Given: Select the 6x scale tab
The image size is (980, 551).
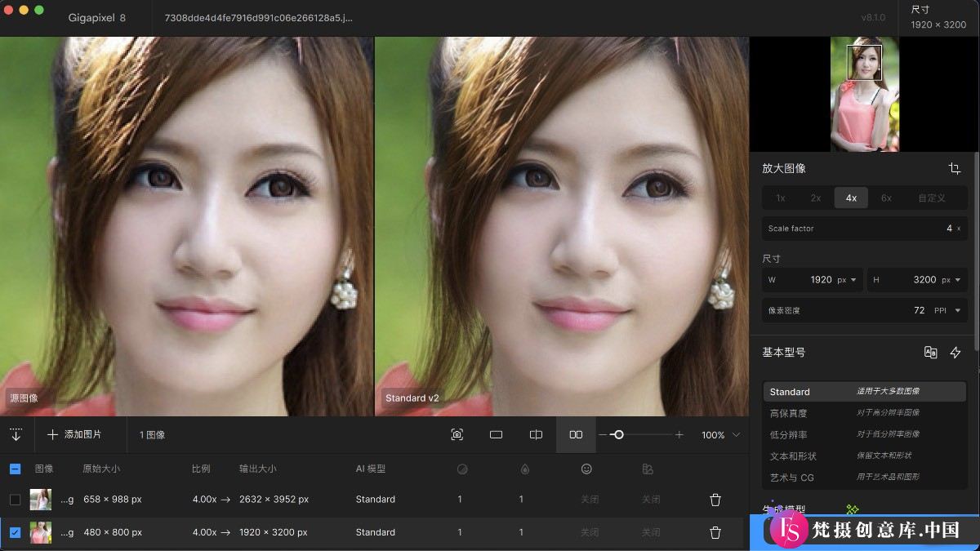Looking at the screenshot, I should pos(887,198).
